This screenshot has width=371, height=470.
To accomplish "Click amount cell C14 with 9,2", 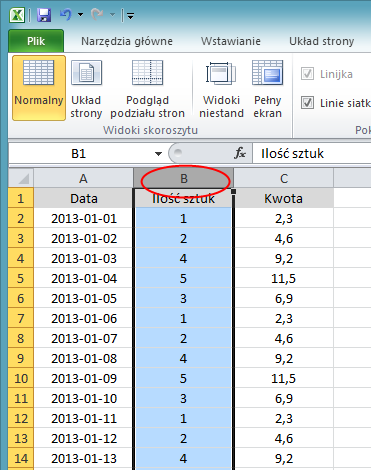I will click(x=284, y=458).
